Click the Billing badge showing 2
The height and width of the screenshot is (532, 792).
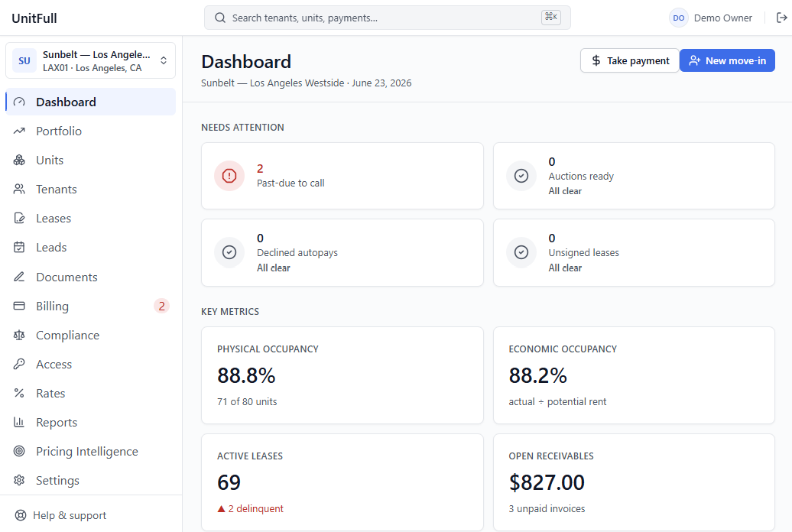pos(161,307)
